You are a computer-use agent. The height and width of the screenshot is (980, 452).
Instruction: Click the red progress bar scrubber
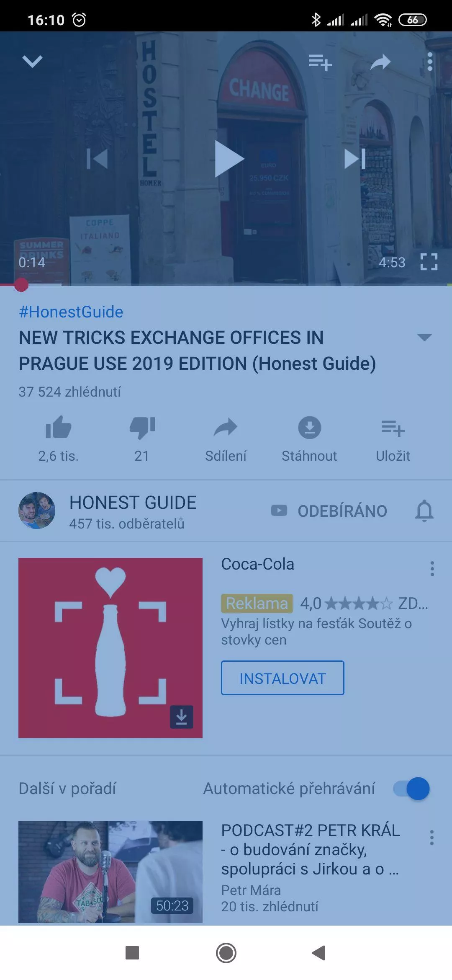click(x=21, y=285)
